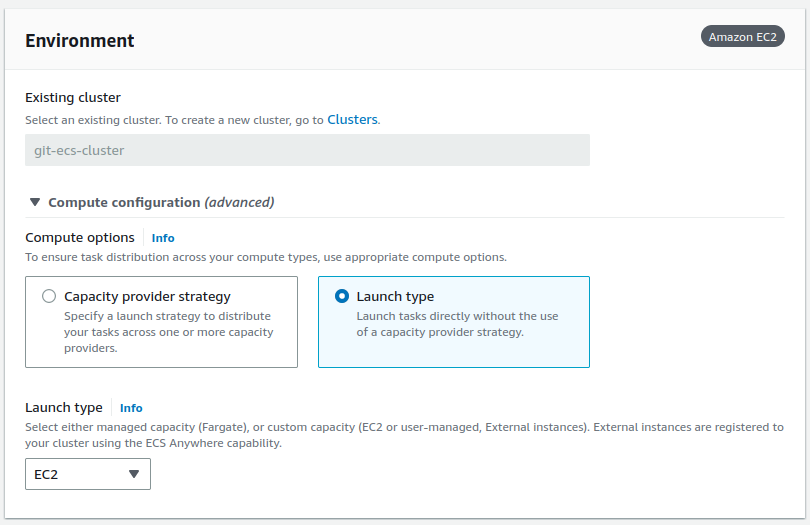Click the Compute options label
The width and height of the screenshot is (810, 525).
tap(80, 238)
